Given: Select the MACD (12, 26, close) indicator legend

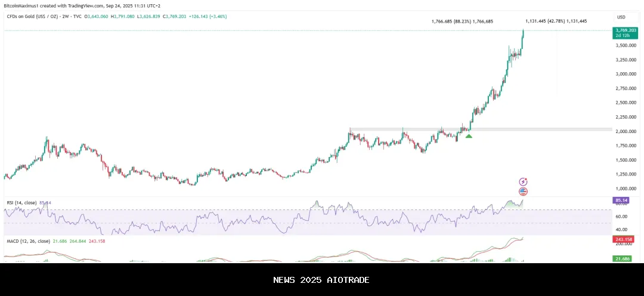Looking at the screenshot, I should point(28,241).
